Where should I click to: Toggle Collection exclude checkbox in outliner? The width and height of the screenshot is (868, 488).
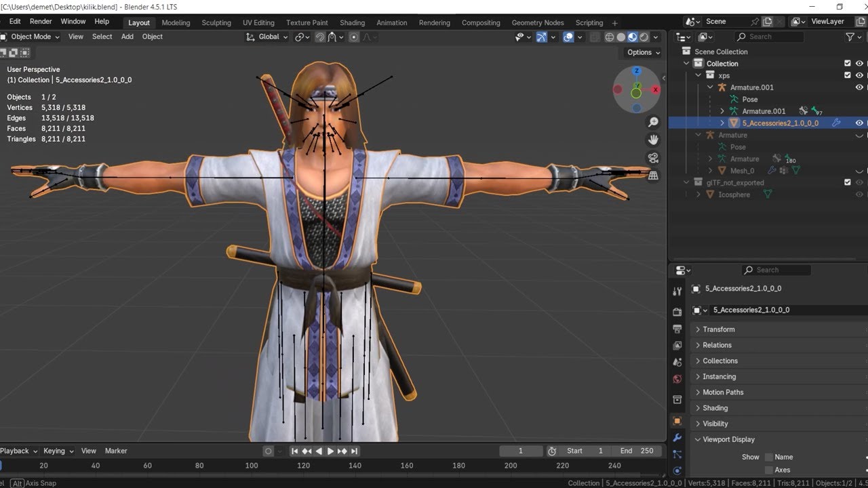[x=847, y=64]
